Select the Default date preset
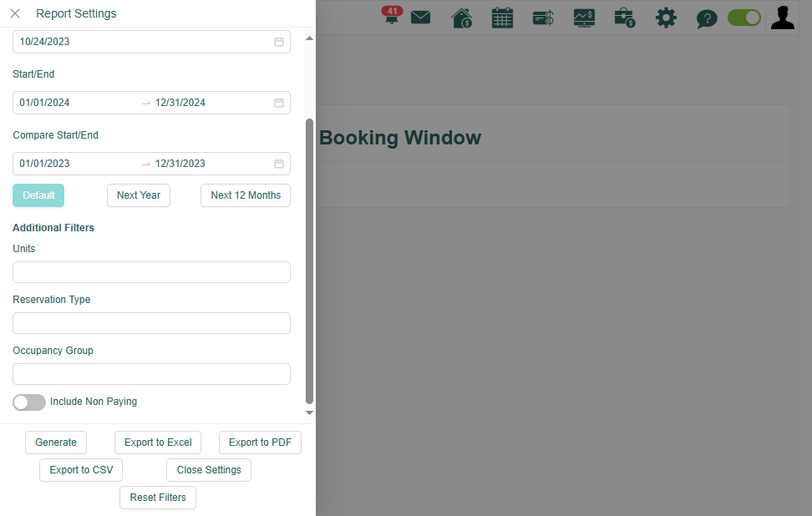Screen dimensions: 812x516 pyautogui.click(x=38, y=195)
